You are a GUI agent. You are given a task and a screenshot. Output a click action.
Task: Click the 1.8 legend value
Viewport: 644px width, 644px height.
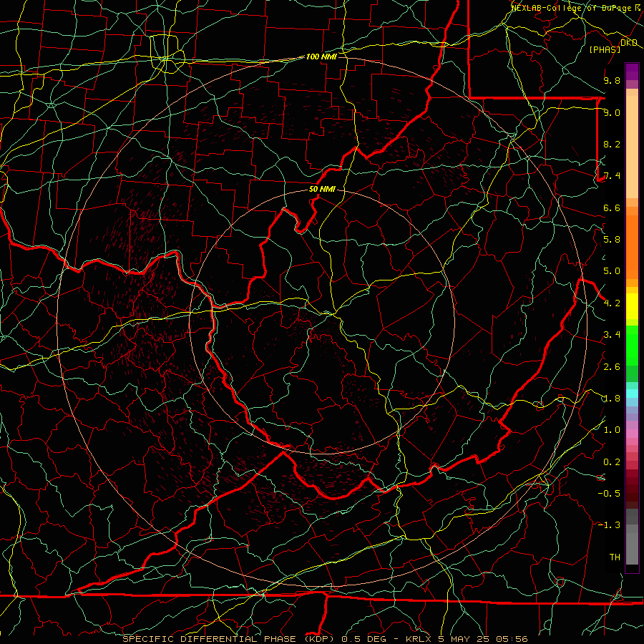click(x=612, y=399)
